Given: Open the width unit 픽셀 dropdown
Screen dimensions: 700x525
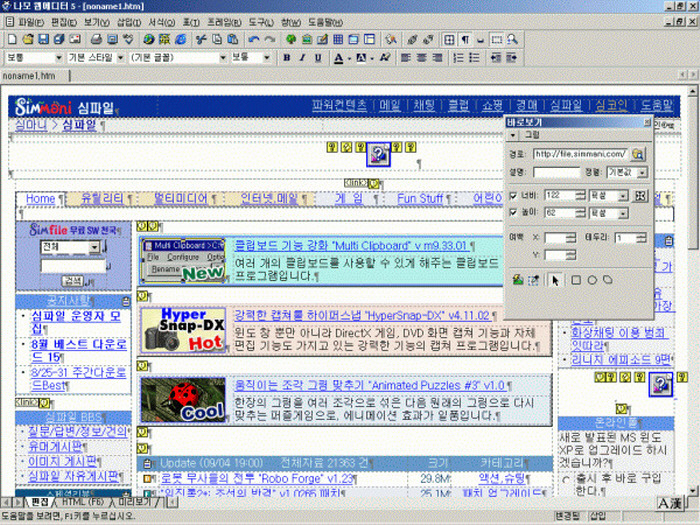Looking at the screenshot, I should tap(623, 196).
